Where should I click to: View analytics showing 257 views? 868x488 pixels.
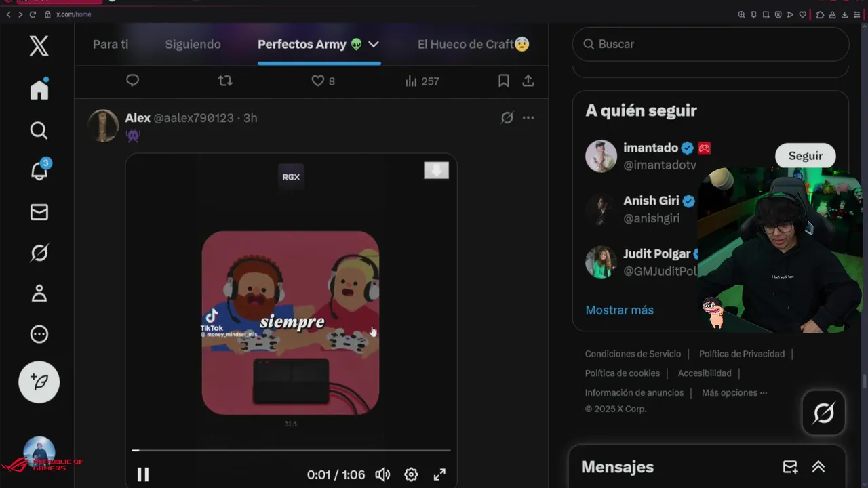pyautogui.click(x=422, y=81)
